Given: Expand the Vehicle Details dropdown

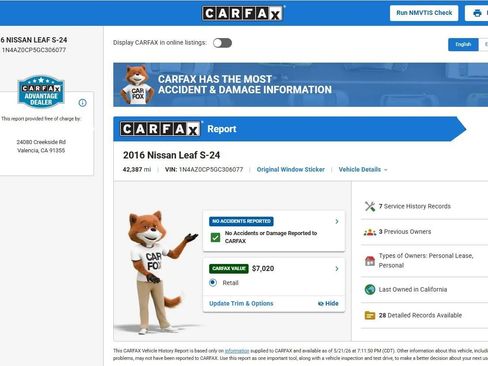Looking at the screenshot, I should [363, 170].
